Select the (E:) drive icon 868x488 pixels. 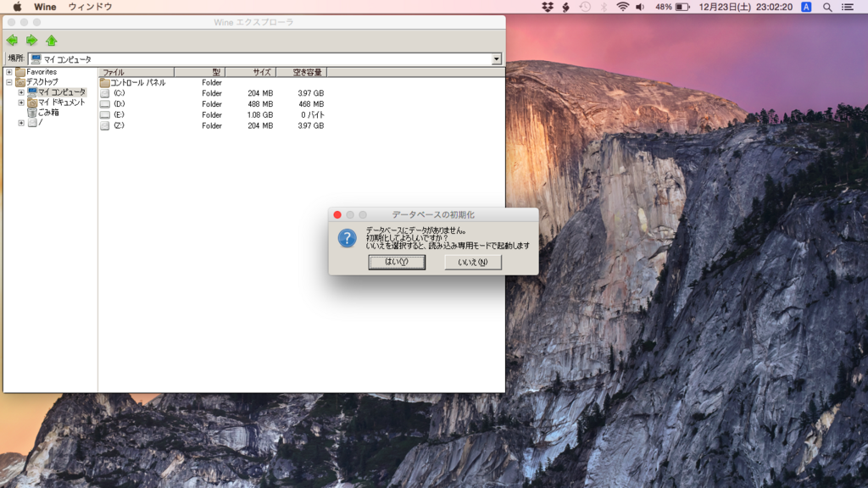pos(104,115)
